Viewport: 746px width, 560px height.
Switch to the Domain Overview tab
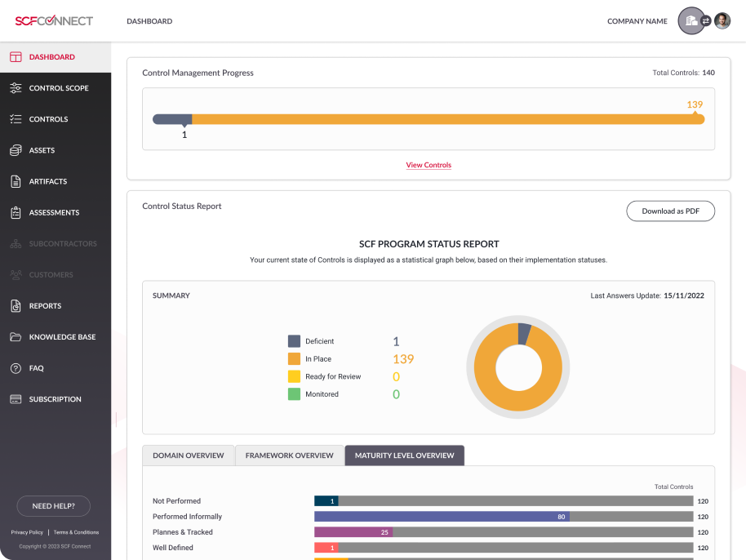pyautogui.click(x=188, y=456)
